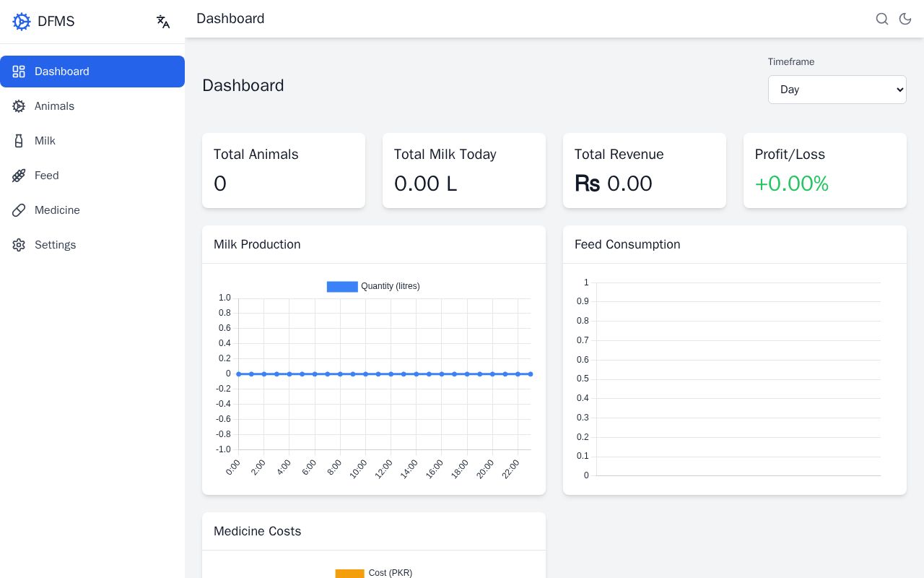Click the Milk Production chart title
The image size is (924, 578).
click(x=257, y=244)
